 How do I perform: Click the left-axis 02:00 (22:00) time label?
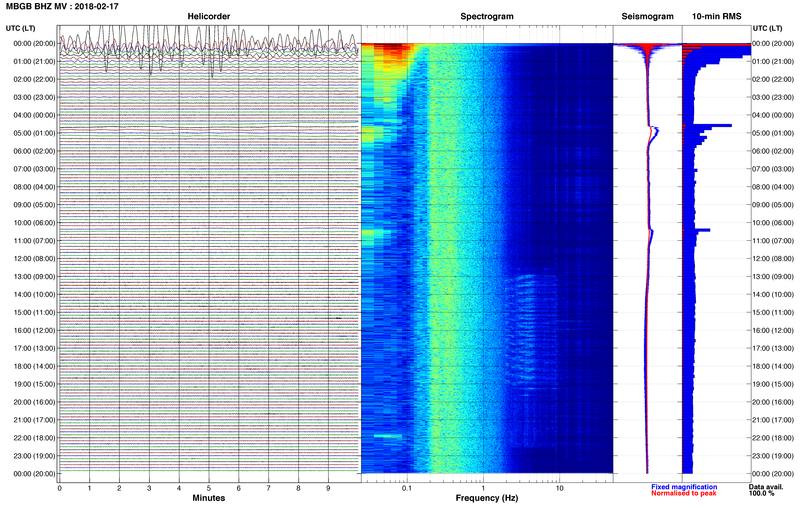tap(34, 79)
